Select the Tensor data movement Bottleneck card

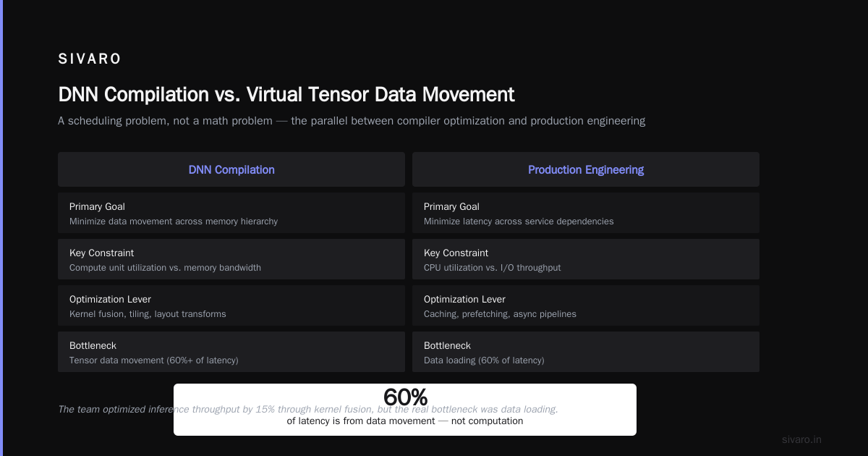coord(231,352)
